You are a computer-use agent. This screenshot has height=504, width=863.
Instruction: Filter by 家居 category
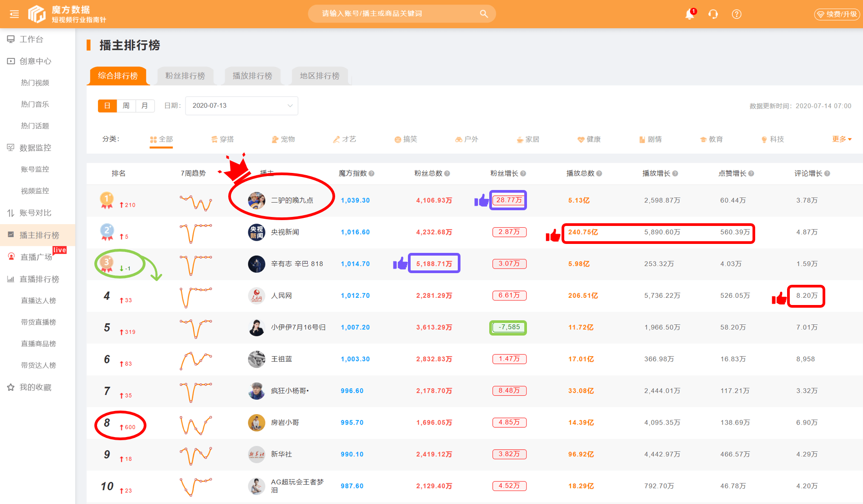(528, 139)
